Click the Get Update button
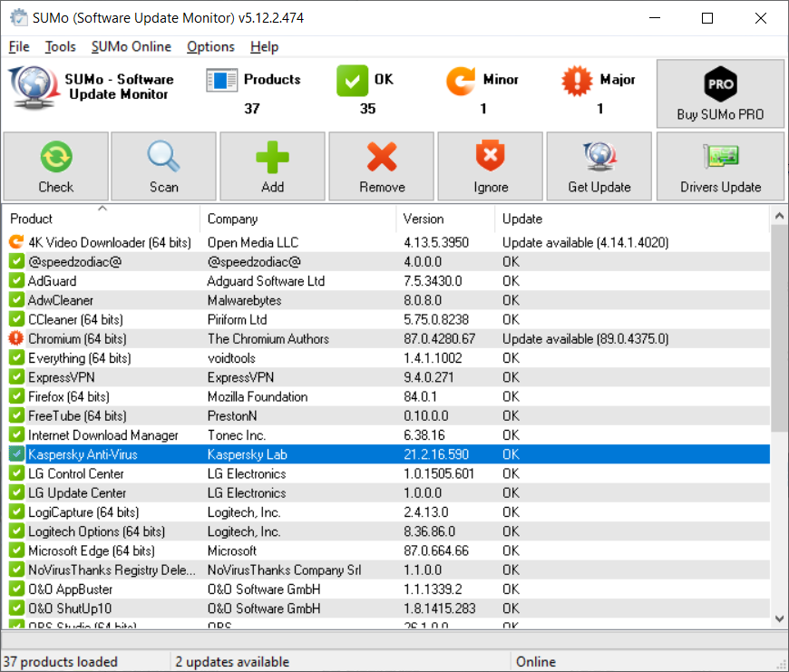The width and height of the screenshot is (789, 672). coord(599,167)
